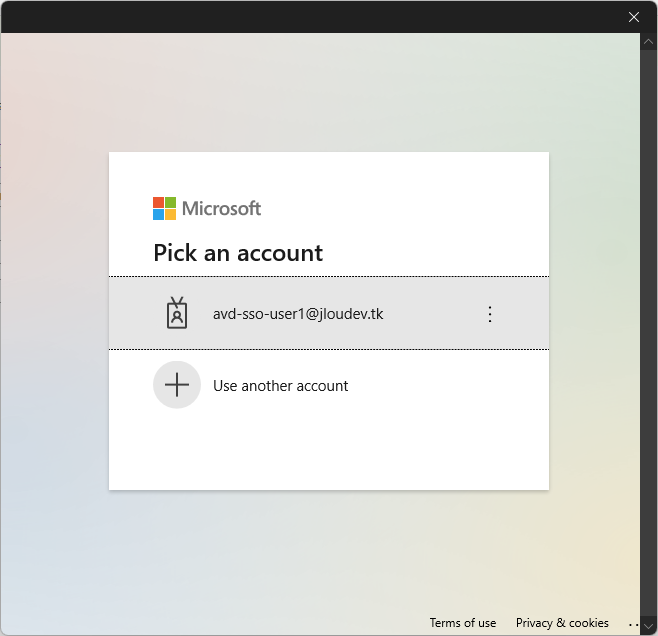Click Use another account

point(329,385)
